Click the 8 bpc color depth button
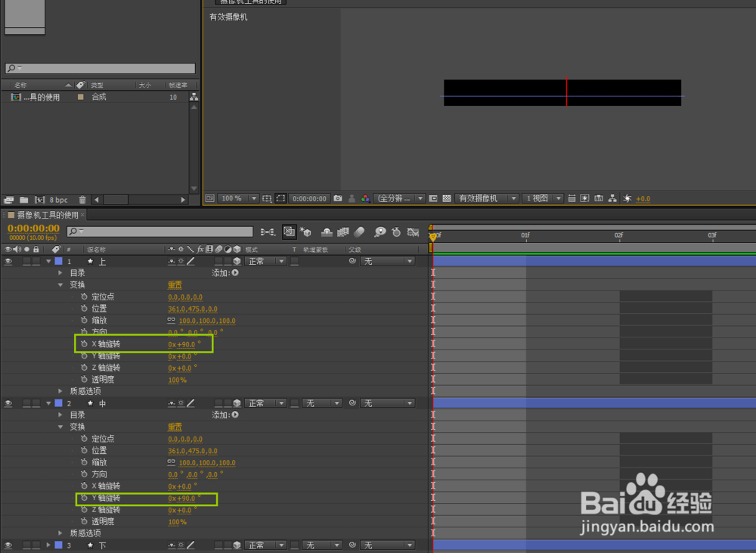Viewport: 756px width, 553px height. (x=58, y=200)
